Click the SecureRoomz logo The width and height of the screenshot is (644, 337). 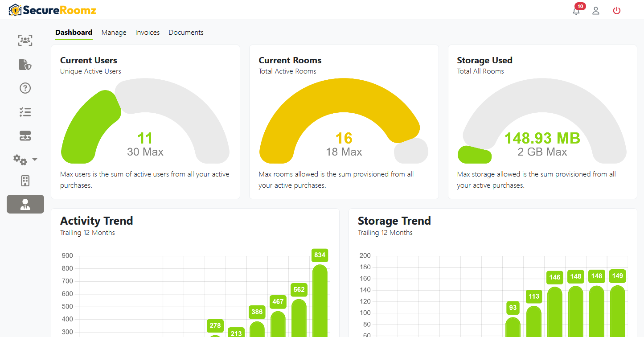(x=53, y=10)
